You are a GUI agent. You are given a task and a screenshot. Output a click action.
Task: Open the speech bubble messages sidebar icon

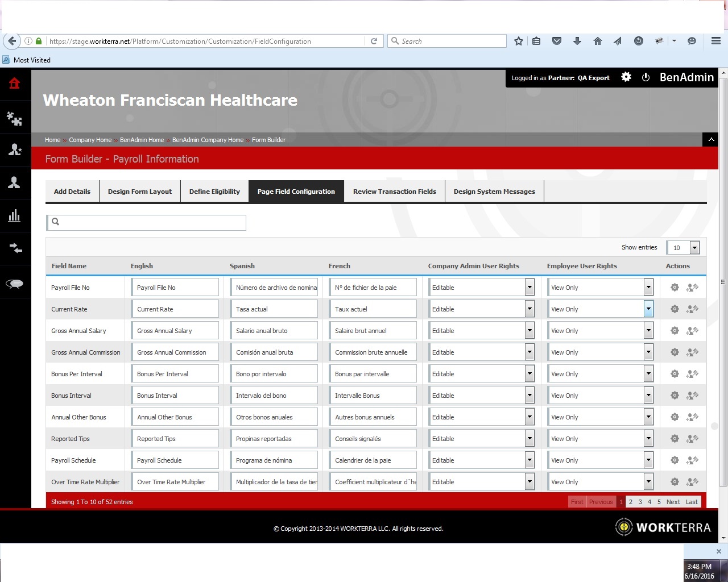click(x=14, y=284)
